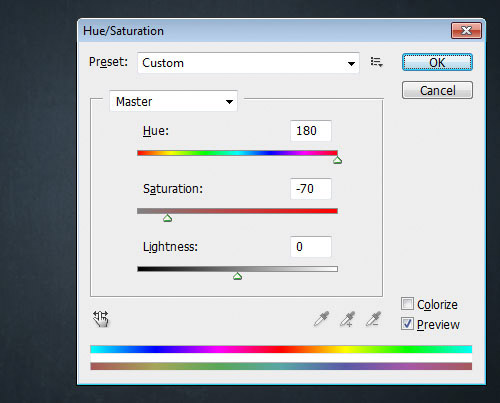Image resolution: width=500 pixels, height=403 pixels.
Task: Click the lower desaturated color bar
Action: 281,366
